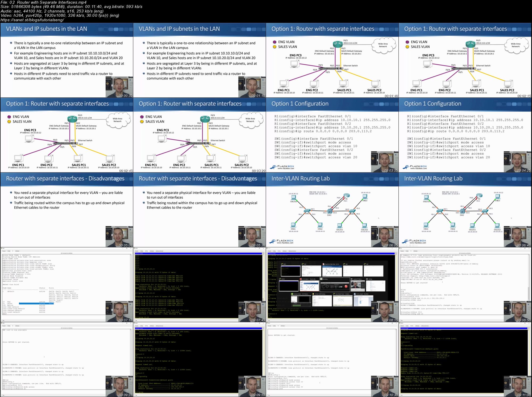Click the R1 router icon in 00:06:40 lab frame
This screenshot has height=397, width=532.
coord(479,196)
